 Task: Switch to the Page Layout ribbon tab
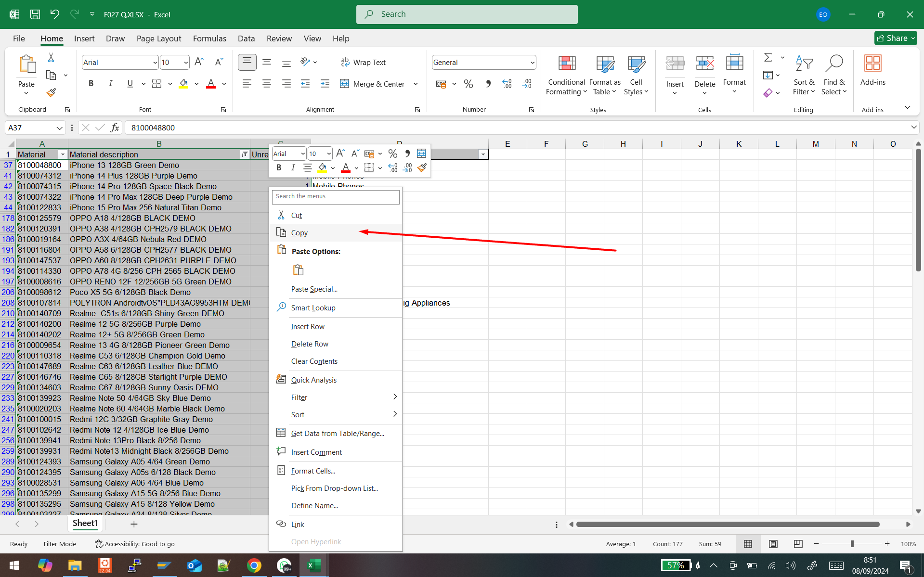click(x=158, y=38)
